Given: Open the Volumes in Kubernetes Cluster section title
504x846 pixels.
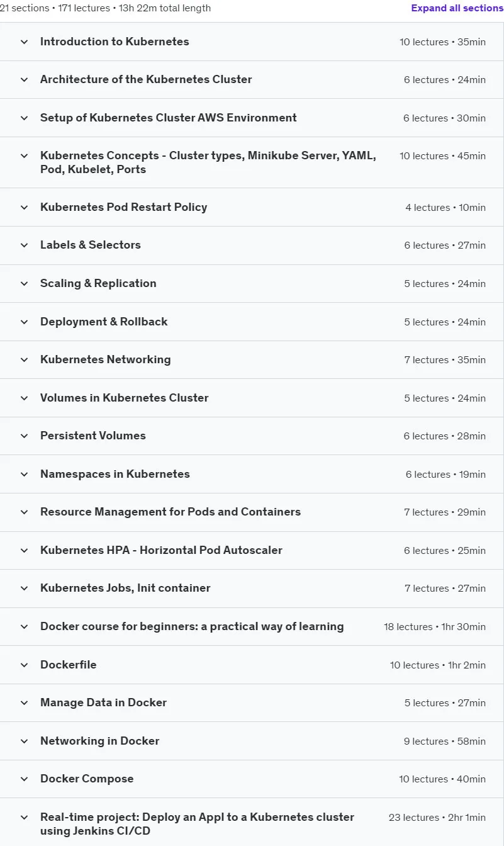Looking at the screenshot, I should tap(124, 398).
